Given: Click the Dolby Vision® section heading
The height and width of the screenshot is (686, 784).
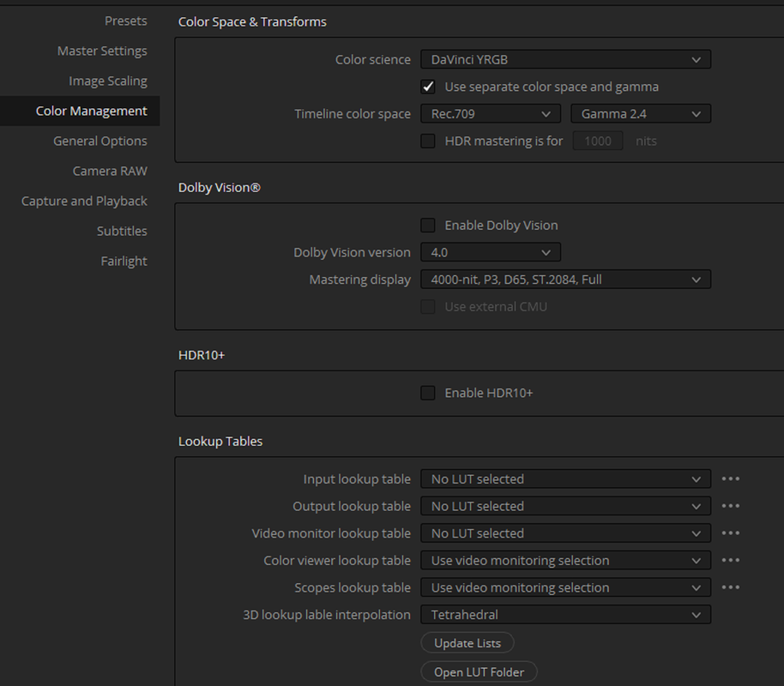Looking at the screenshot, I should click(220, 188).
